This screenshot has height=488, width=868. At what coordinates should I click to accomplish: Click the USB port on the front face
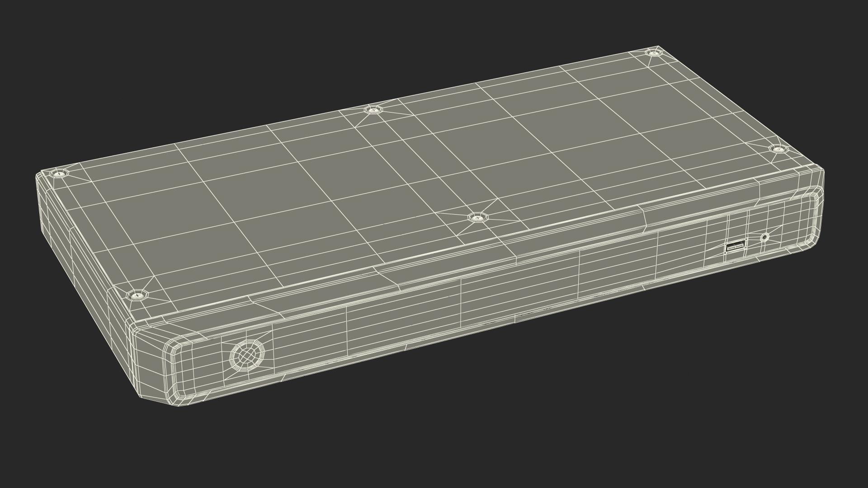735,247
